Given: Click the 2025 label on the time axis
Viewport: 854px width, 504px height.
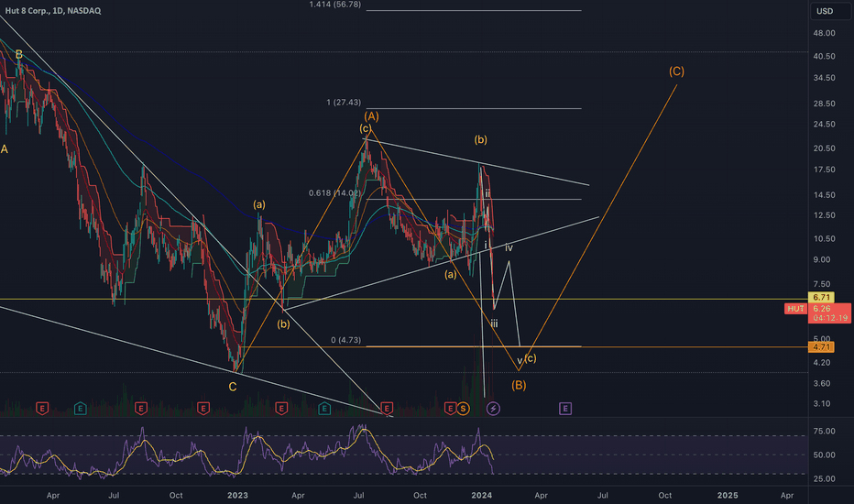Looking at the screenshot, I should (728, 495).
